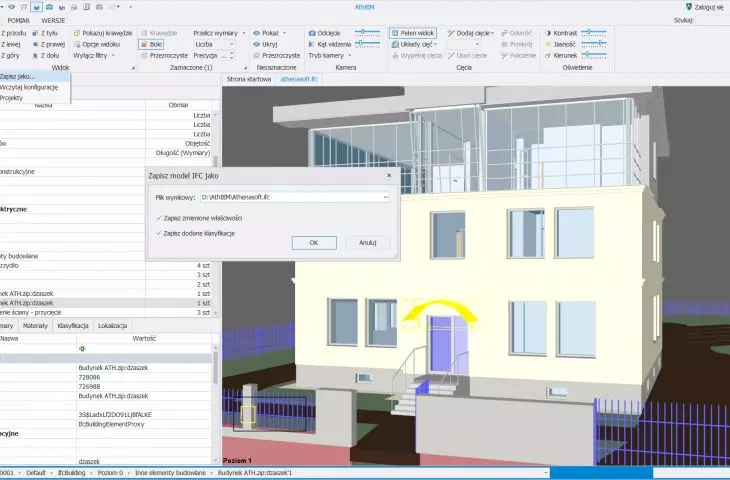This screenshot has height=480, width=730.
Task: Click the camera icon in quick access toolbar
Action: [49, 7]
